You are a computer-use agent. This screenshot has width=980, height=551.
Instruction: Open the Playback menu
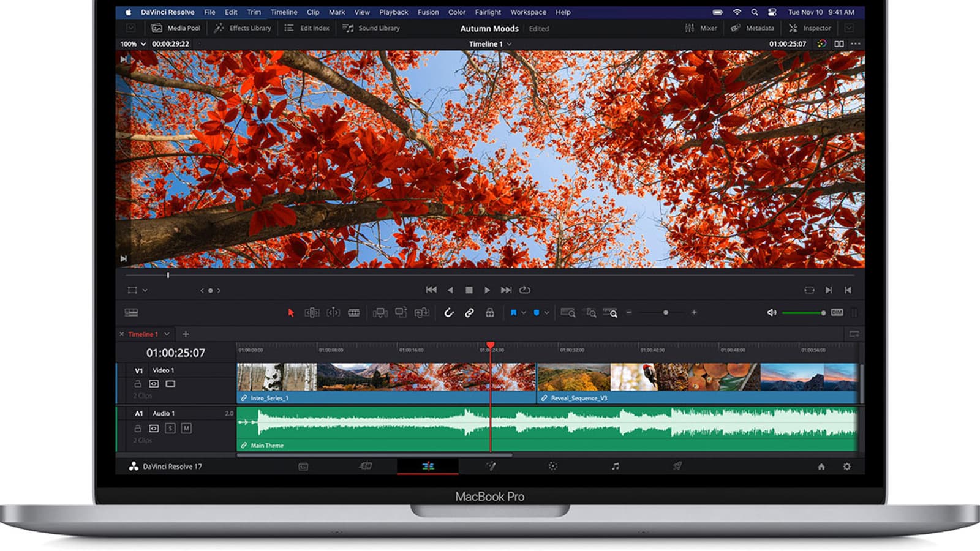394,12
